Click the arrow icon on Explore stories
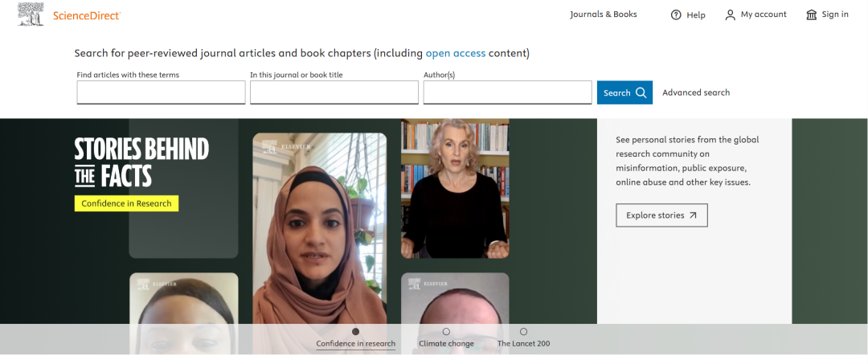This screenshot has width=868, height=364. coord(693,215)
